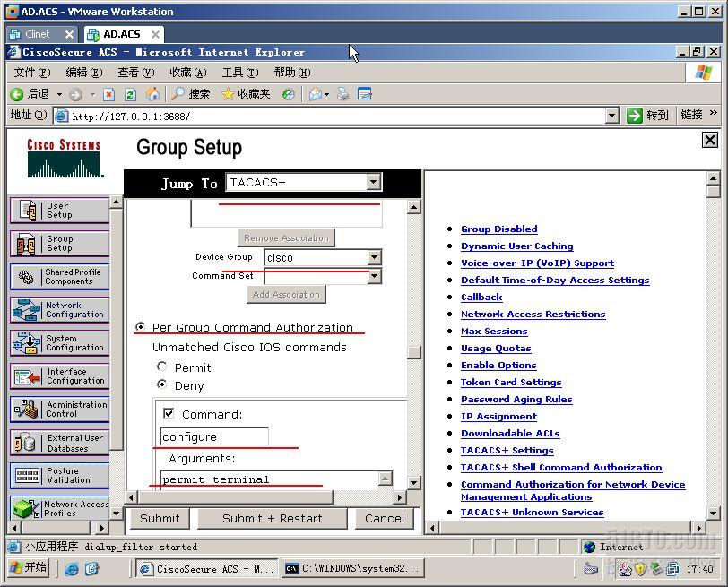Click the IE Search magnifier icon
The height and width of the screenshot is (587, 728).
point(178,94)
